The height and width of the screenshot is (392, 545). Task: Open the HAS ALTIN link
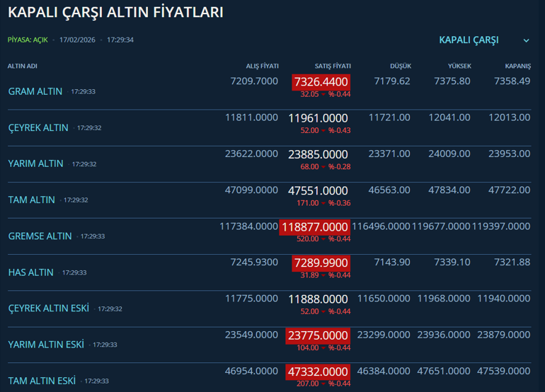pos(31,272)
